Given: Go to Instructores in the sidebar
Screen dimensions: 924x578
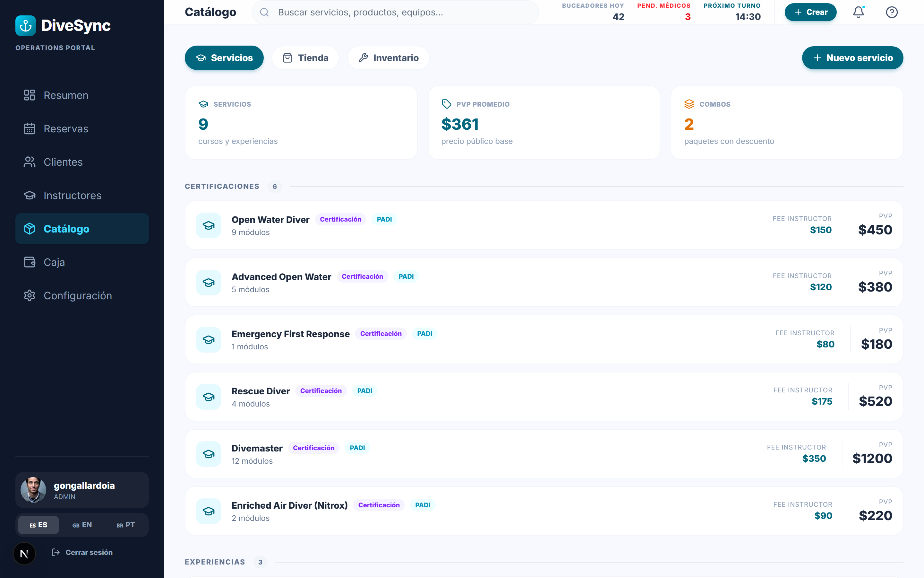Looking at the screenshot, I should click(x=82, y=195).
